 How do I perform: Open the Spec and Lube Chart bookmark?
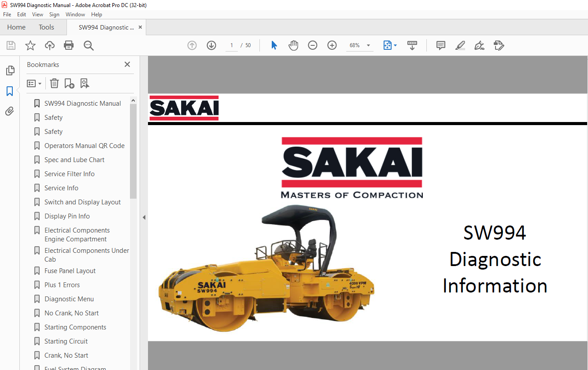[x=74, y=160]
